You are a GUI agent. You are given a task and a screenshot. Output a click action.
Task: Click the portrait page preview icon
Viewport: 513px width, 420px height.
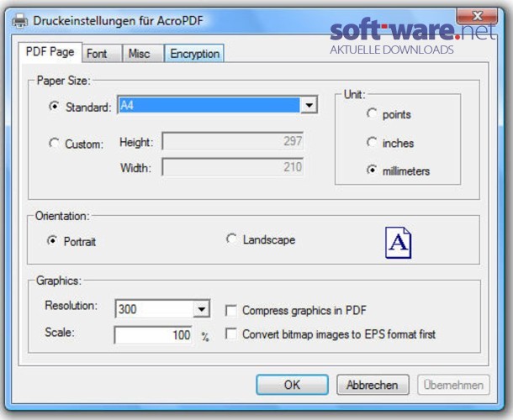[398, 243]
